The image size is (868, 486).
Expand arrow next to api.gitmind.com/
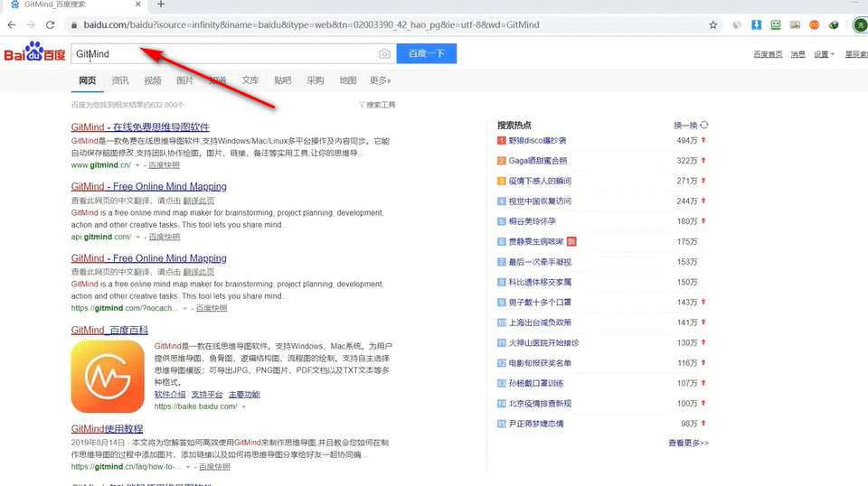coord(137,237)
